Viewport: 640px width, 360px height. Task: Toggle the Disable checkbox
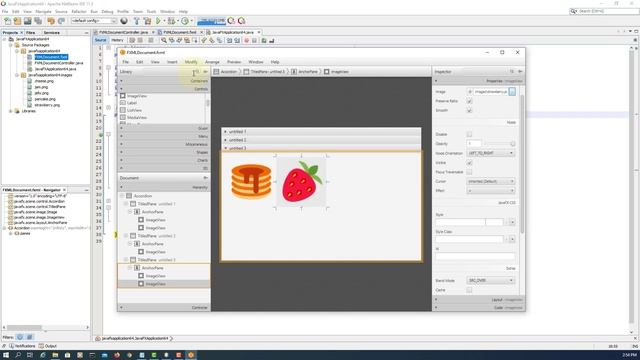pyautogui.click(x=469, y=134)
